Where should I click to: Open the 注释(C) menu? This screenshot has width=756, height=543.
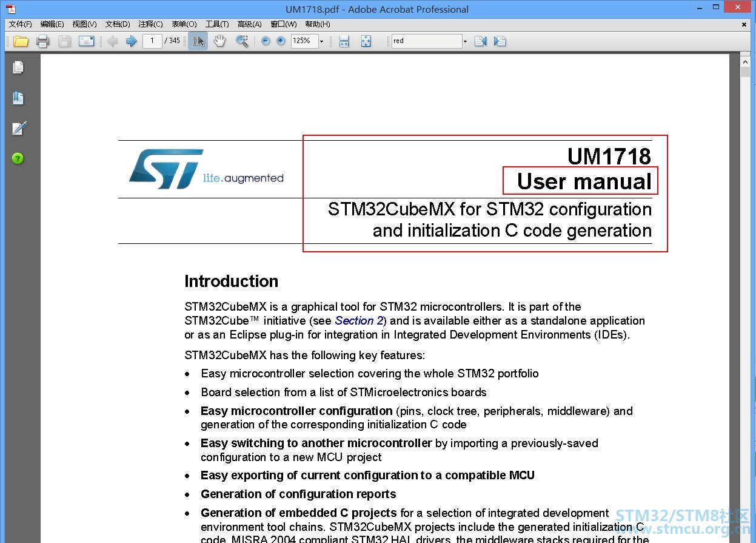pos(150,24)
